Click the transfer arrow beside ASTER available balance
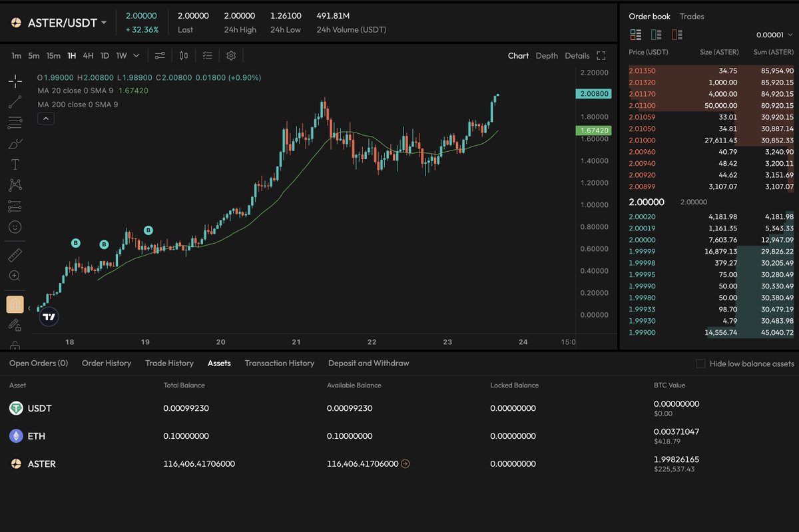This screenshot has width=799, height=532. pyautogui.click(x=405, y=463)
